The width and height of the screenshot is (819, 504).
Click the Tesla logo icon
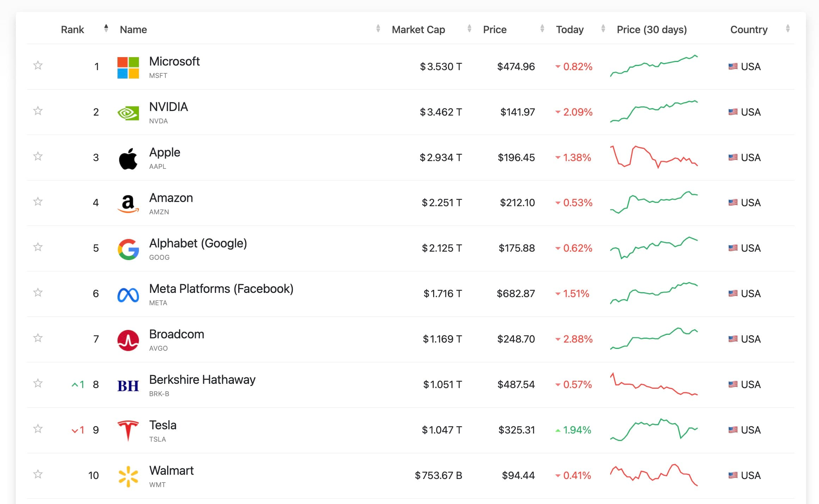[128, 431]
